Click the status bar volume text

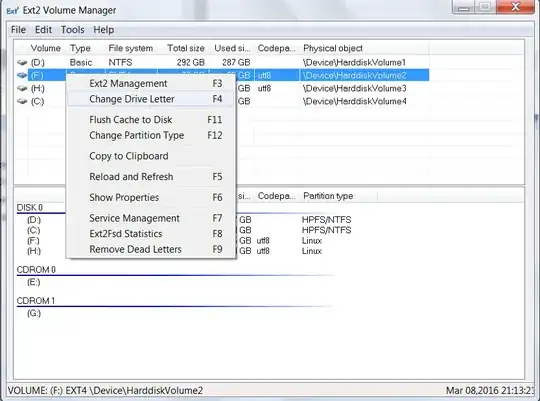[x=105, y=390]
